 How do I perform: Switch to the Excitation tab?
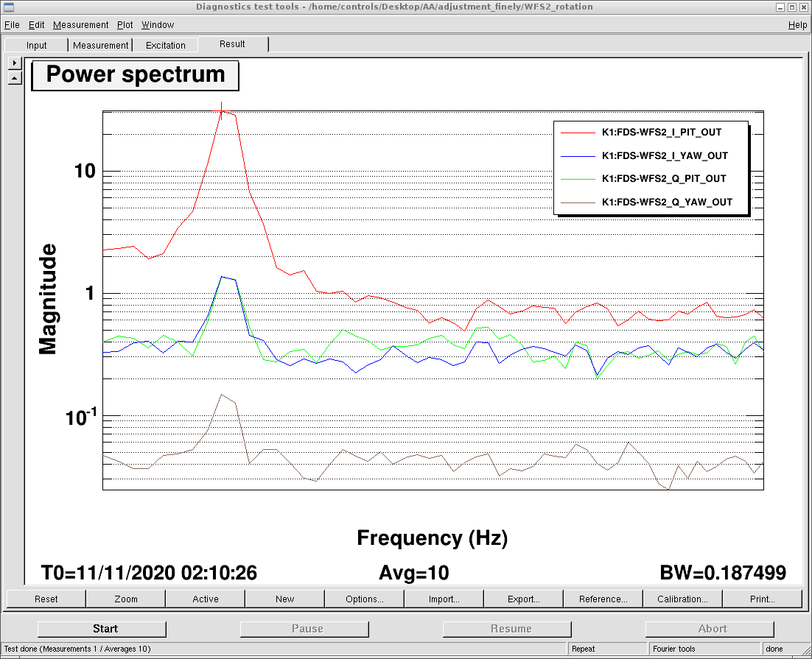pyautogui.click(x=165, y=45)
